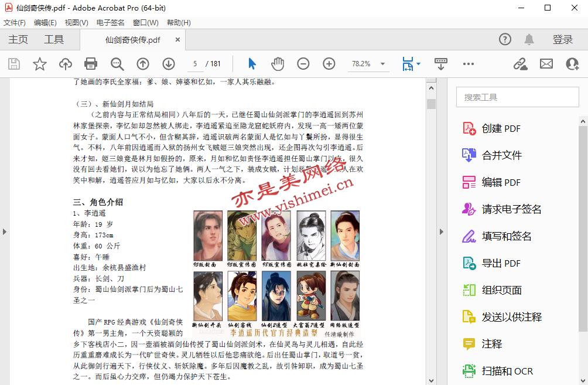Open the 请求电子签名 tool
The width and height of the screenshot is (588, 385).
[502, 209]
